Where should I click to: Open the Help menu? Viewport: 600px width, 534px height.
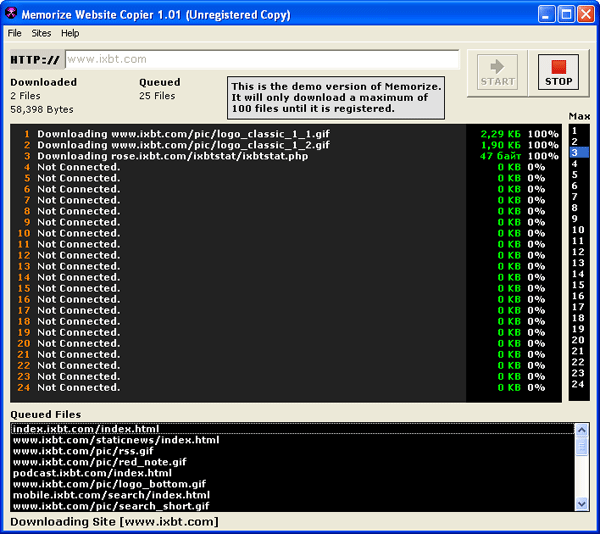[x=70, y=33]
